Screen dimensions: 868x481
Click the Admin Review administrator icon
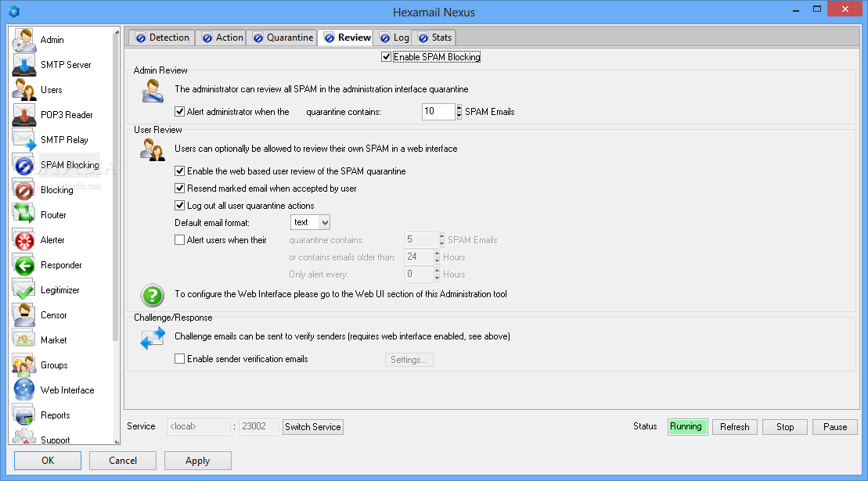tap(152, 92)
